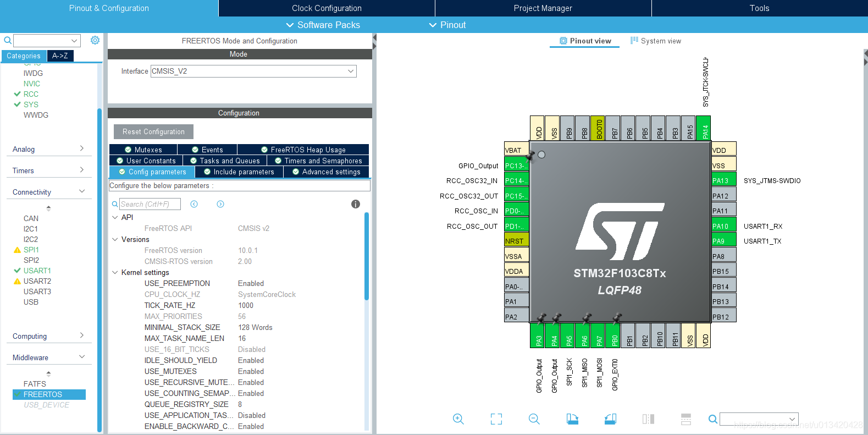Click the System view grid icon
The width and height of the screenshot is (868, 435).
[x=634, y=40]
